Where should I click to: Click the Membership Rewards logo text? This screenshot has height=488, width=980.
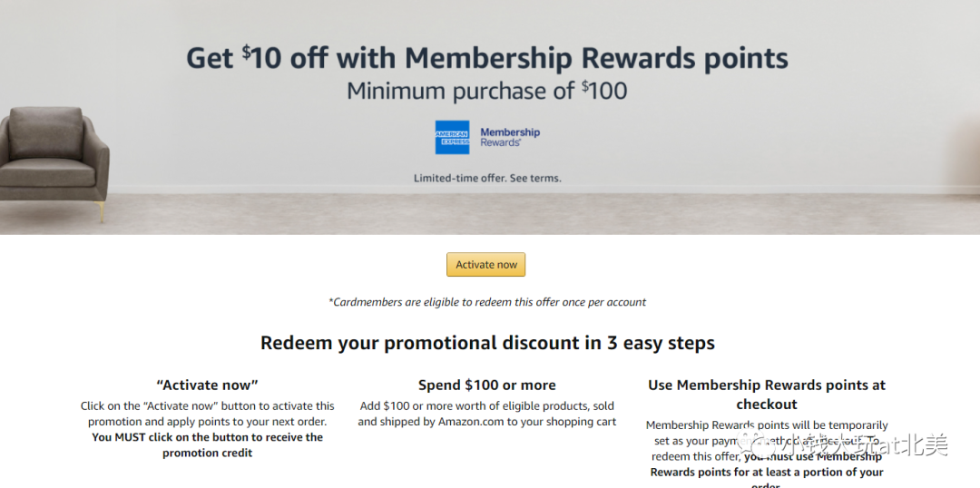tap(509, 138)
